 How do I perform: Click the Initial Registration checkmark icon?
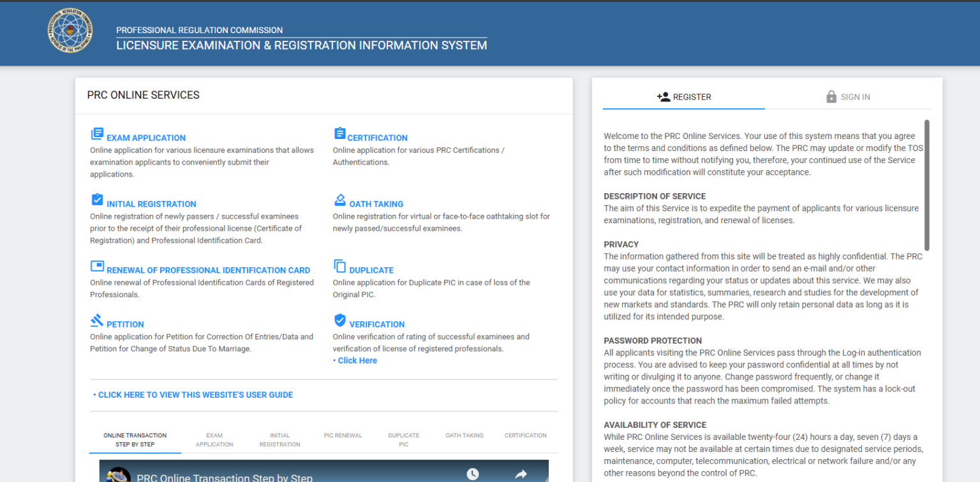point(97,200)
